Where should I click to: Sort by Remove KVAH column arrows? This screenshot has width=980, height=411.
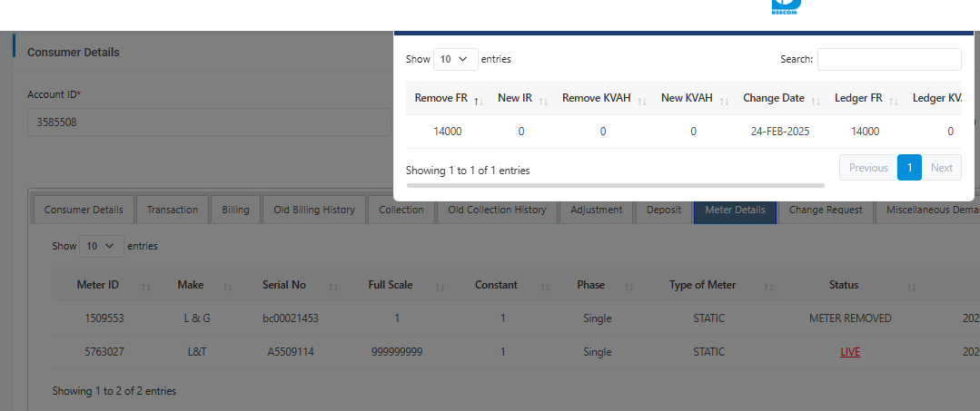pos(642,102)
